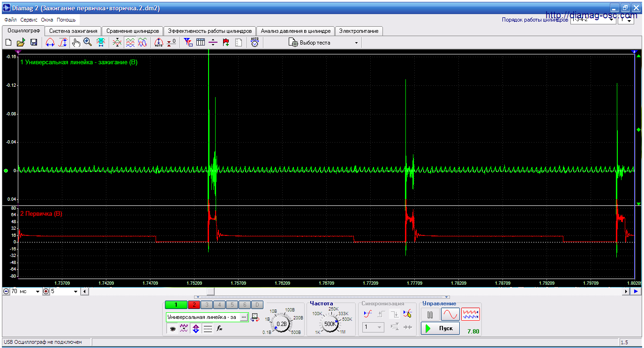Add a marker with the red flag icon
Screen dimensions: 644x348
pos(226,43)
